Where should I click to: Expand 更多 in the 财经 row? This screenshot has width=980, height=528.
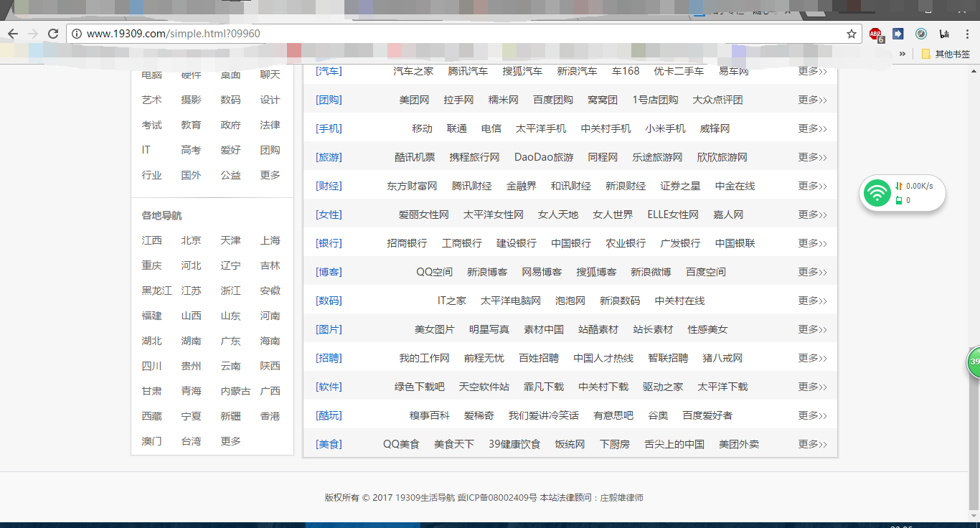pos(813,186)
